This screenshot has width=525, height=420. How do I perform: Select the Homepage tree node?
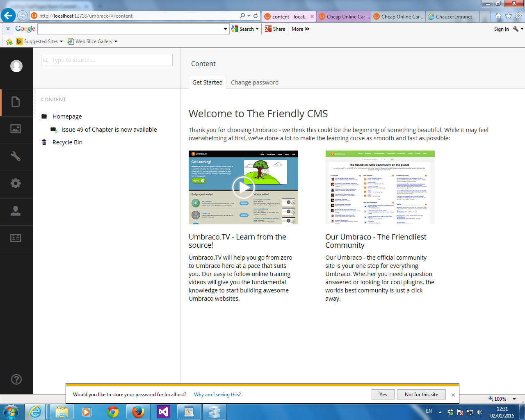67,116
